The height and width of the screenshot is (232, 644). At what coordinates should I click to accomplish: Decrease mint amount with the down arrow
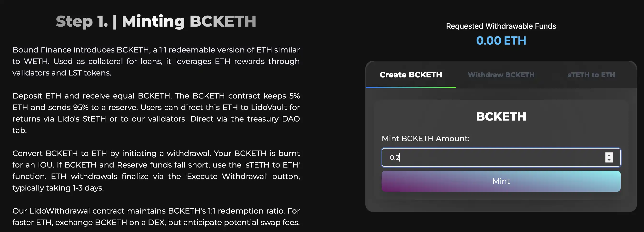point(609,160)
